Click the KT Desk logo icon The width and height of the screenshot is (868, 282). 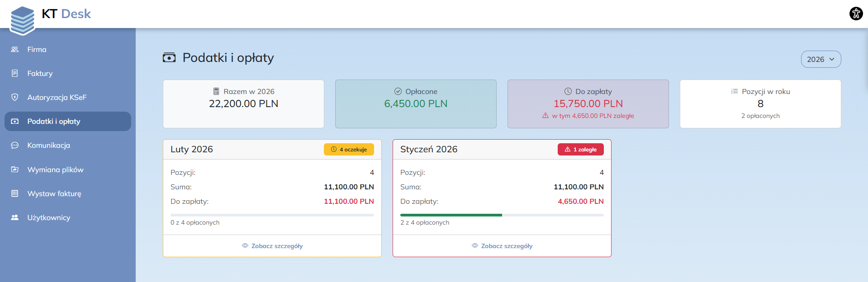click(x=22, y=20)
